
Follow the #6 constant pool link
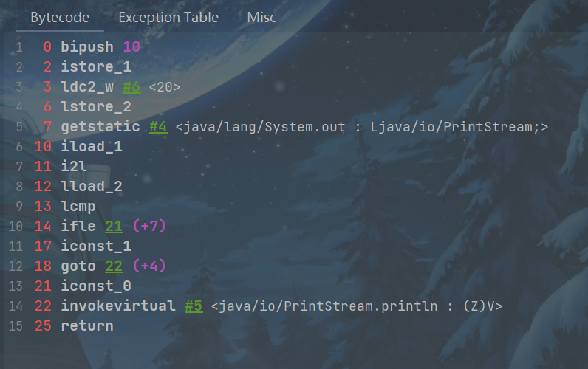tap(131, 87)
